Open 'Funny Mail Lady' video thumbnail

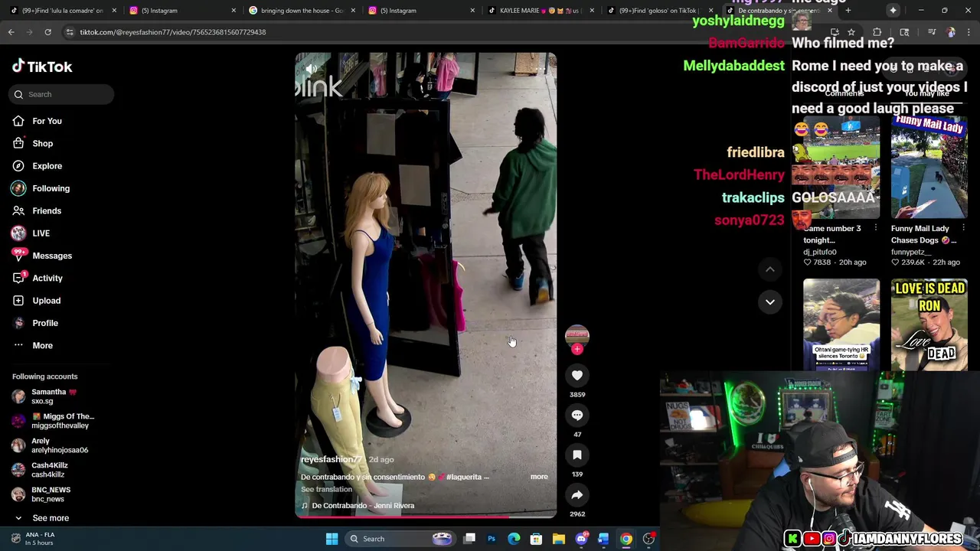929,167
